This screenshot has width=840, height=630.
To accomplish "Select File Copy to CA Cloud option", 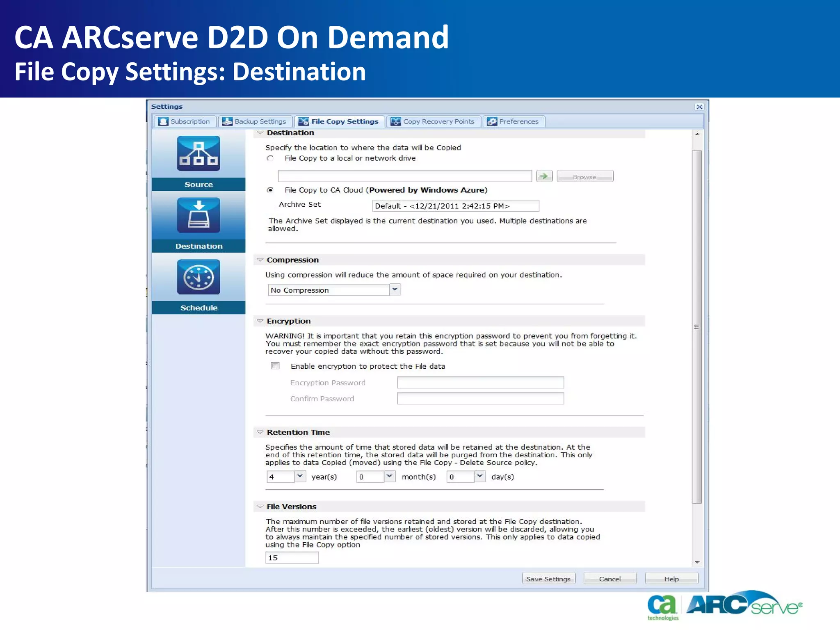I will [x=270, y=190].
